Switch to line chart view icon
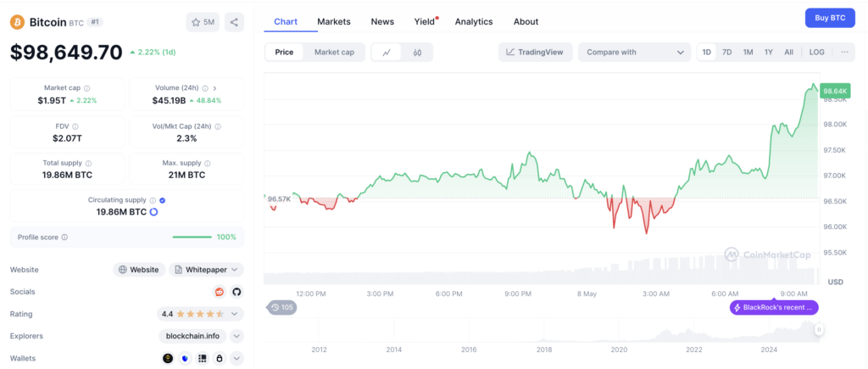This screenshot has height=369, width=868. [x=387, y=52]
